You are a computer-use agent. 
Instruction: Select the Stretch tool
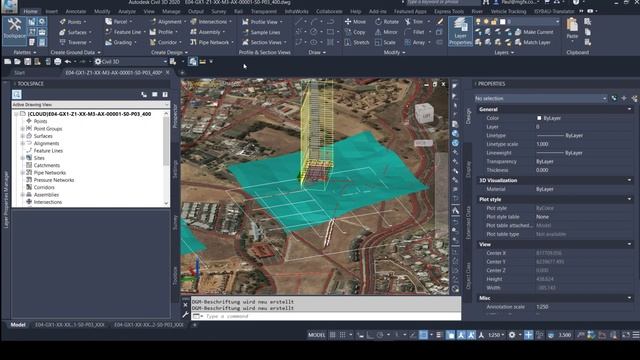[x=357, y=42]
